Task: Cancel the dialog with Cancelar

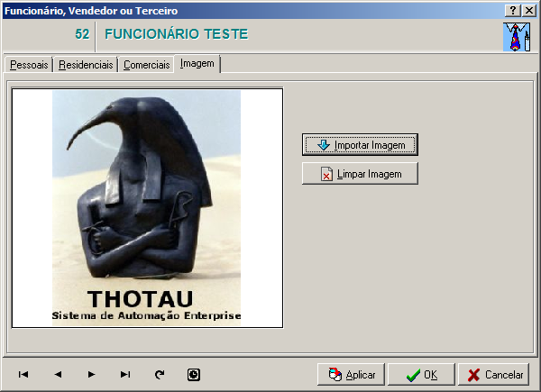Action: coord(494,374)
